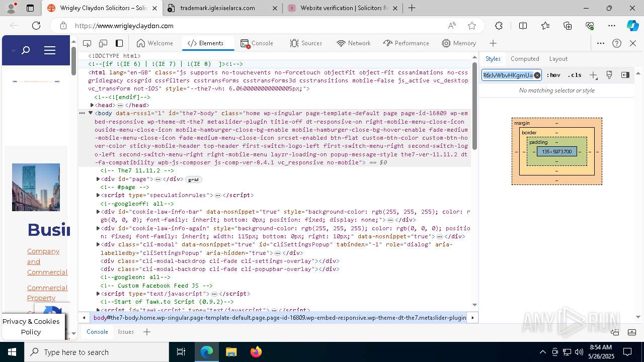Open Copilot in Edge
This screenshot has width=644, height=362.
632,26
